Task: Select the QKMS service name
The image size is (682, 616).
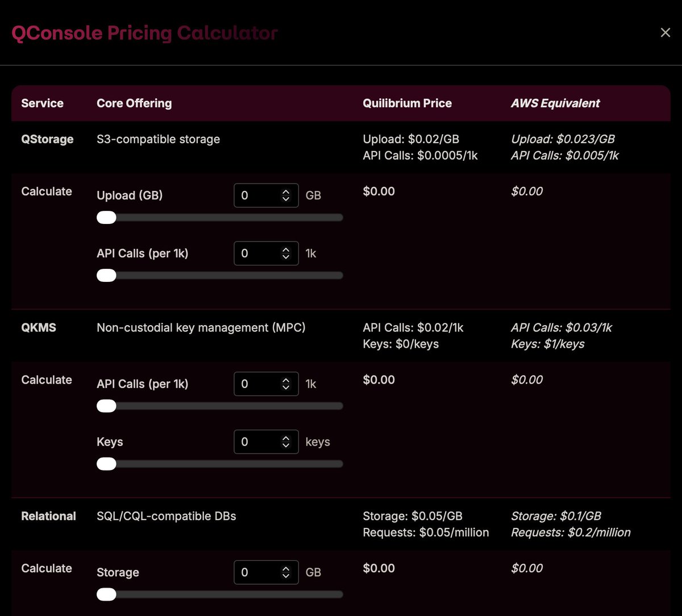Action: point(39,328)
